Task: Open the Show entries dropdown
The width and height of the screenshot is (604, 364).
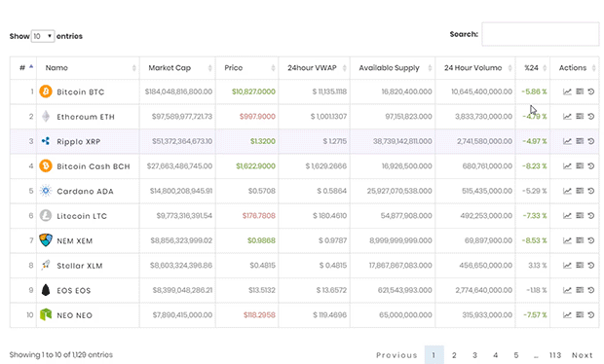Action: pyautogui.click(x=43, y=36)
